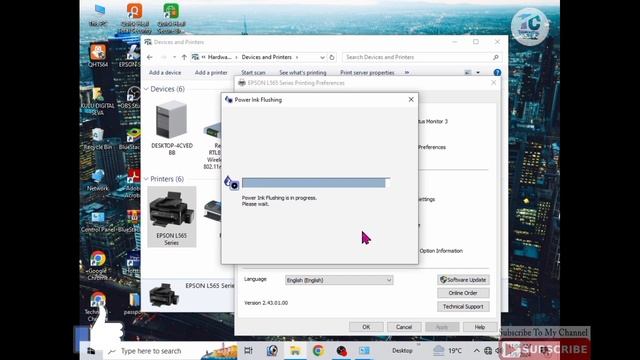The width and height of the screenshot is (640, 360).
Task: Open Chrome from the taskbar
Action: (318, 350)
